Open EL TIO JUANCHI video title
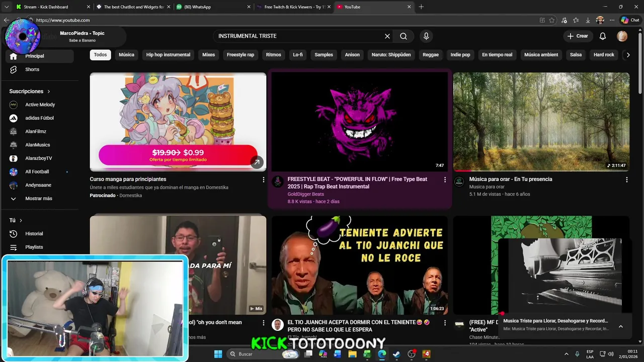Screen dimensions: 644x362 click(x=358, y=326)
